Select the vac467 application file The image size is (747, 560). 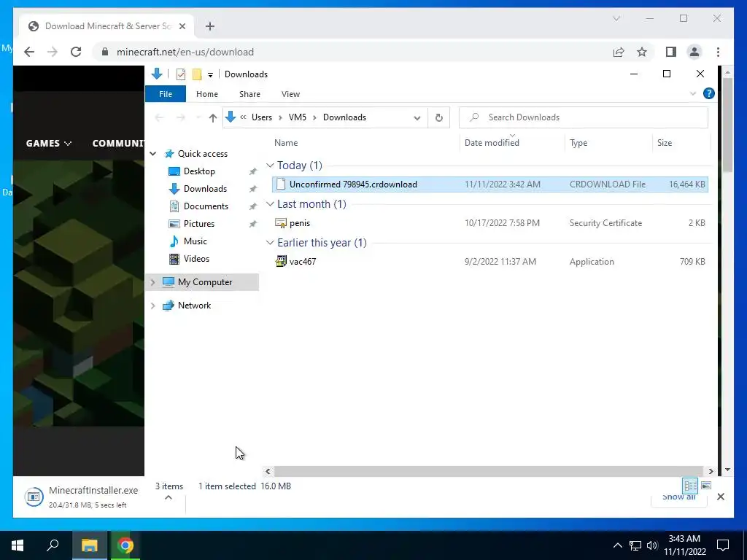[489, 262]
